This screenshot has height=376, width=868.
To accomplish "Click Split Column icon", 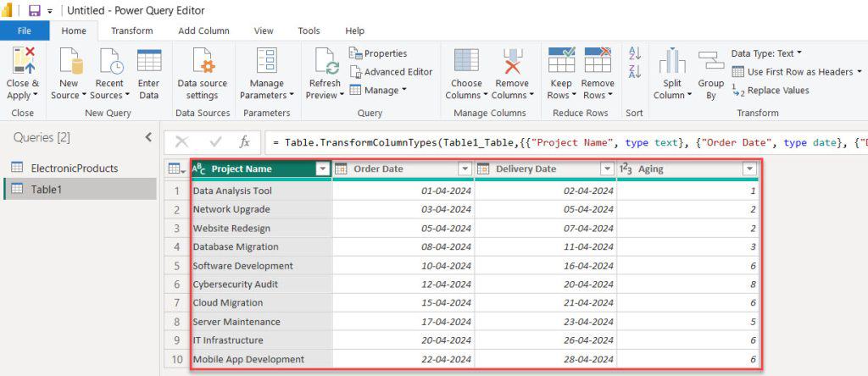I will (x=672, y=60).
